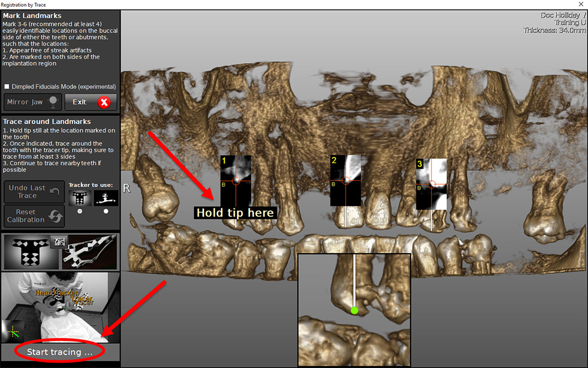Reset the calibration

pos(33,216)
